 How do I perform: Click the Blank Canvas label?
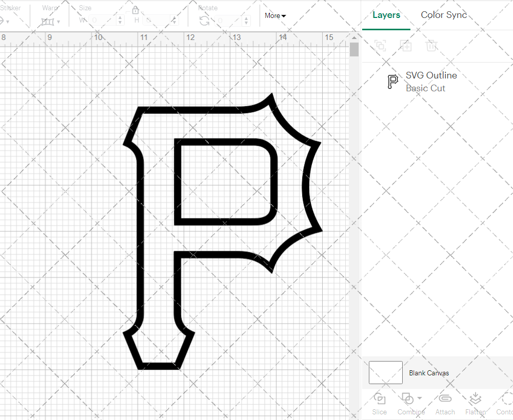pos(428,373)
